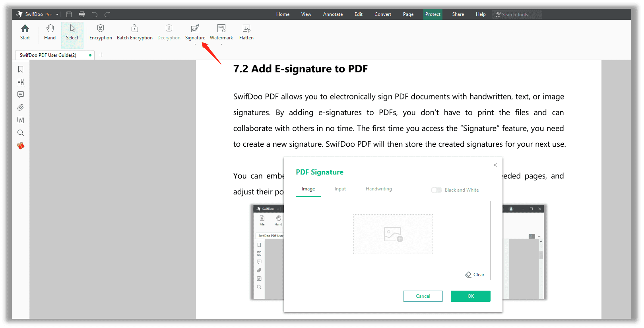The width and height of the screenshot is (644, 328).
Task: Clear the signature area
Action: 475,275
